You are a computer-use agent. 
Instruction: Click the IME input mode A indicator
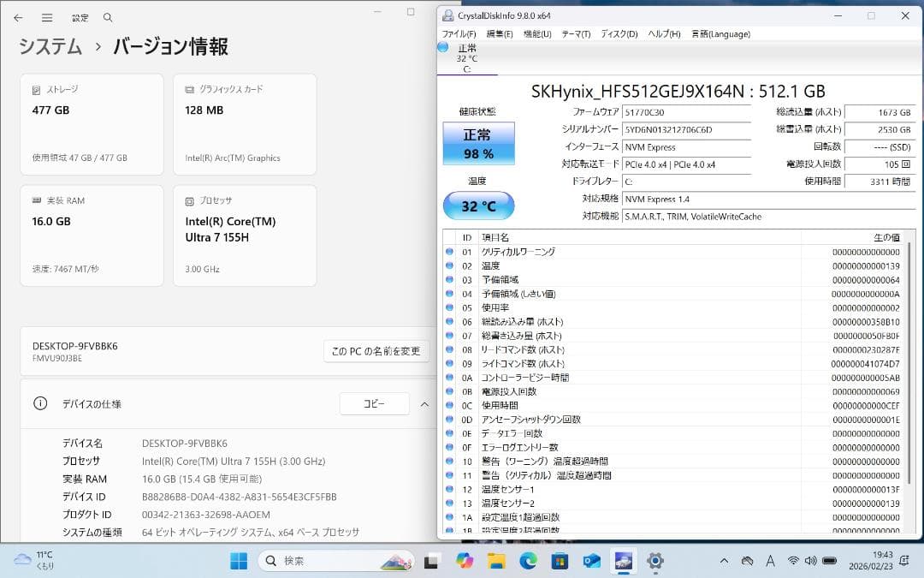(x=770, y=561)
